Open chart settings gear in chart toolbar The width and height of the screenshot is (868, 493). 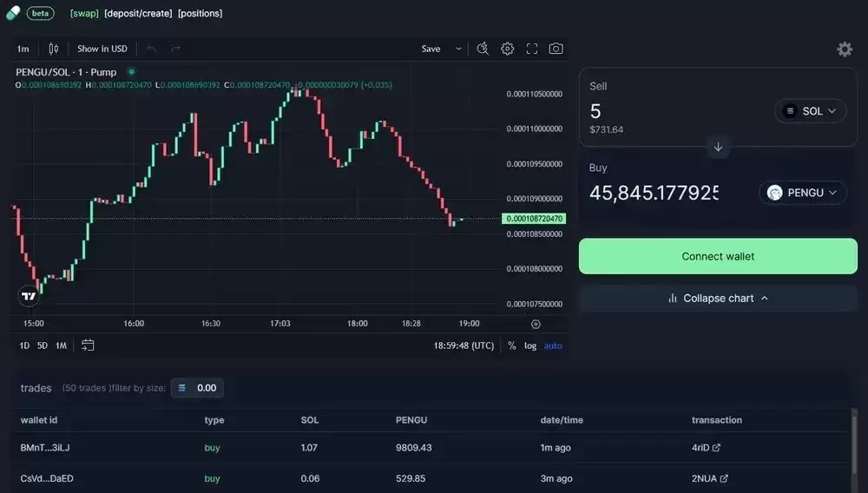point(508,49)
